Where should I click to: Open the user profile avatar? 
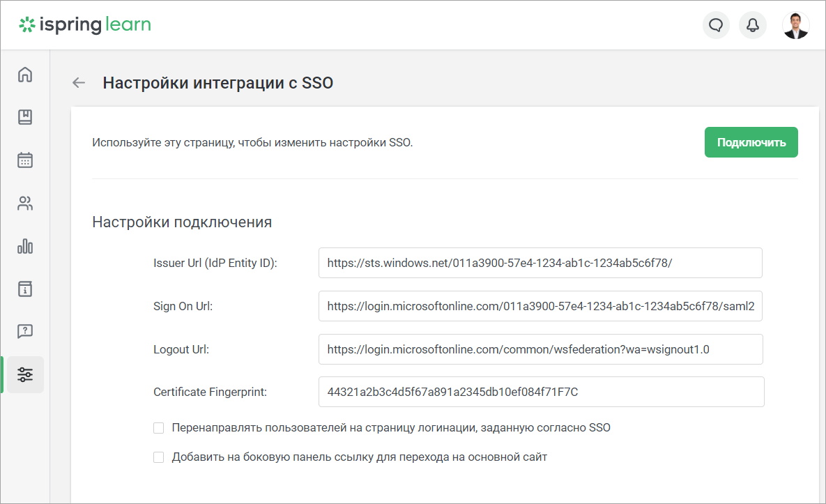795,25
